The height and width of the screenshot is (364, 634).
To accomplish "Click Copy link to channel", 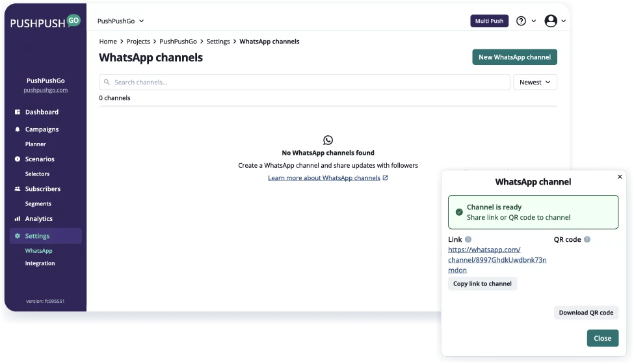I will (x=482, y=283).
